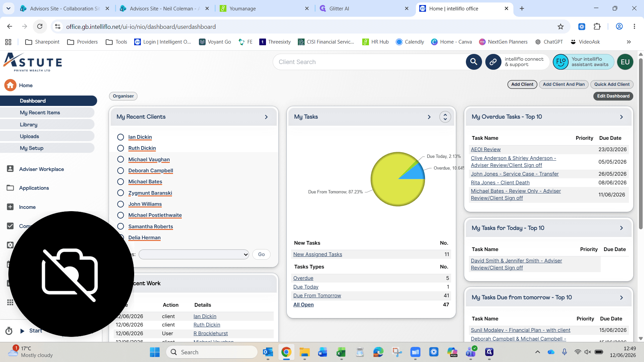
Task: Open the actions dropdown beside Go button
Action: coord(194,254)
